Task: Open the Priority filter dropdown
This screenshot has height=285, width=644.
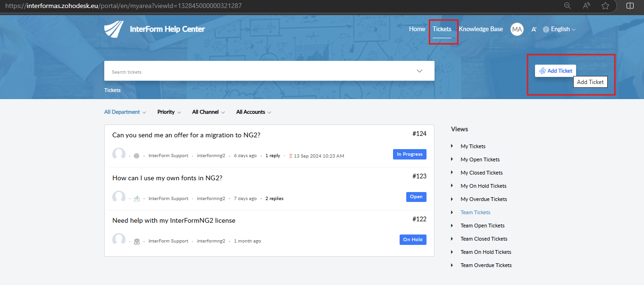Action: pyautogui.click(x=169, y=112)
